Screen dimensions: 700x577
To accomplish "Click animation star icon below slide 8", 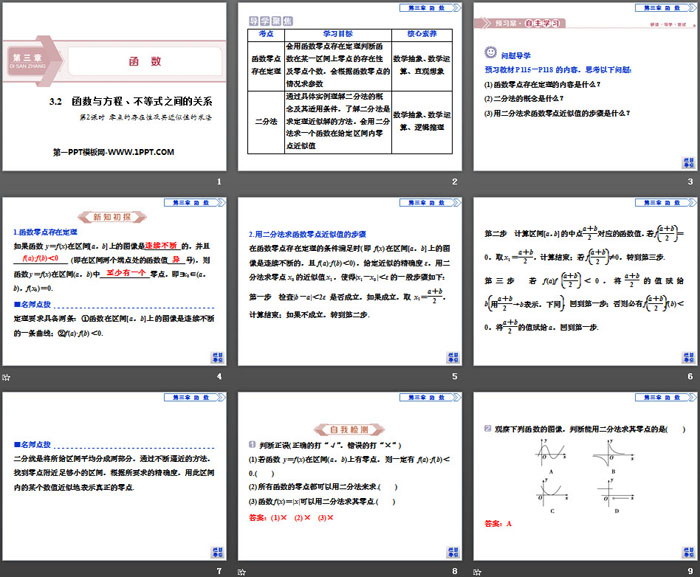I will [x=244, y=572].
